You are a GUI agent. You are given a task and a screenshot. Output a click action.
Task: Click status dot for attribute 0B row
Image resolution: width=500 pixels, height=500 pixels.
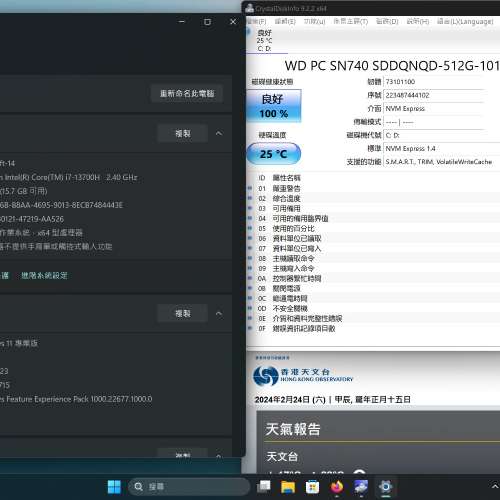(x=250, y=288)
